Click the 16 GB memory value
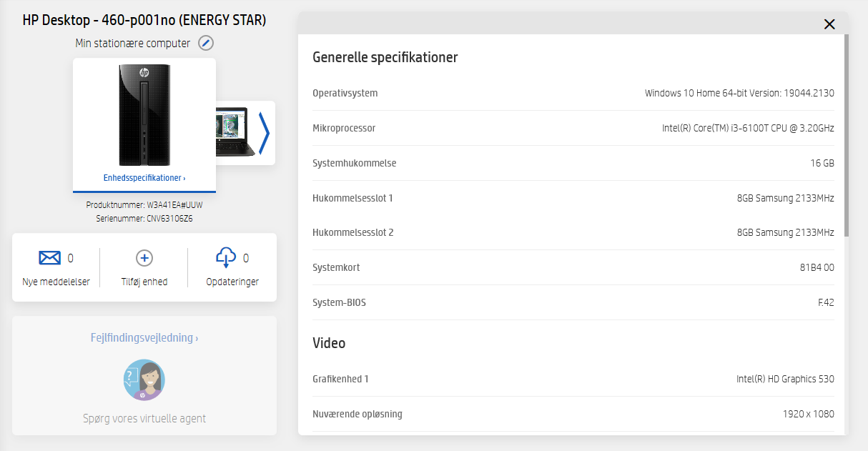Screen dimensions: 868x451 (822, 163)
